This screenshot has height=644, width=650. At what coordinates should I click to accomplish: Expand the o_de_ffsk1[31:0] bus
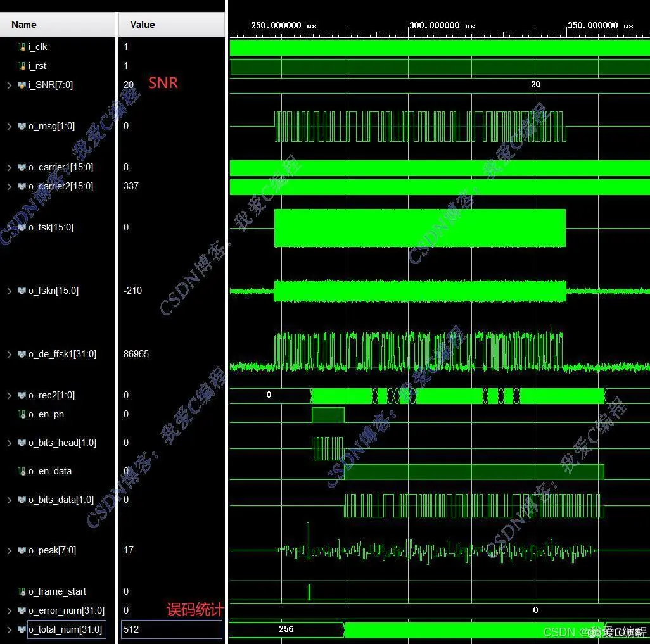(9, 355)
